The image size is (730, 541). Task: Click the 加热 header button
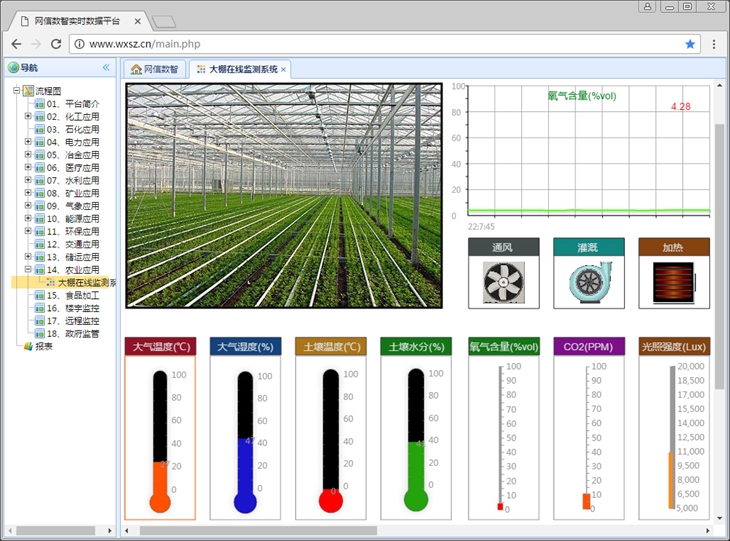pyautogui.click(x=674, y=247)
